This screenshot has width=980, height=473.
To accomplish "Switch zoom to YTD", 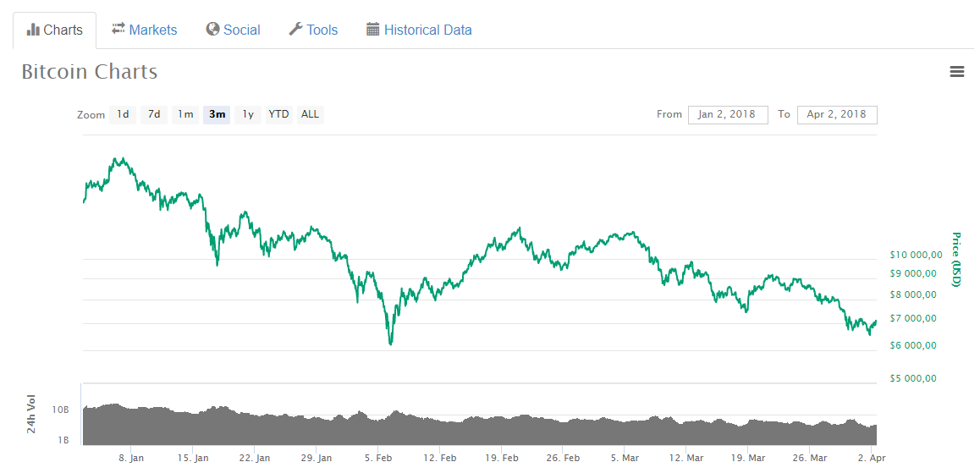I will tap(278, 114).
